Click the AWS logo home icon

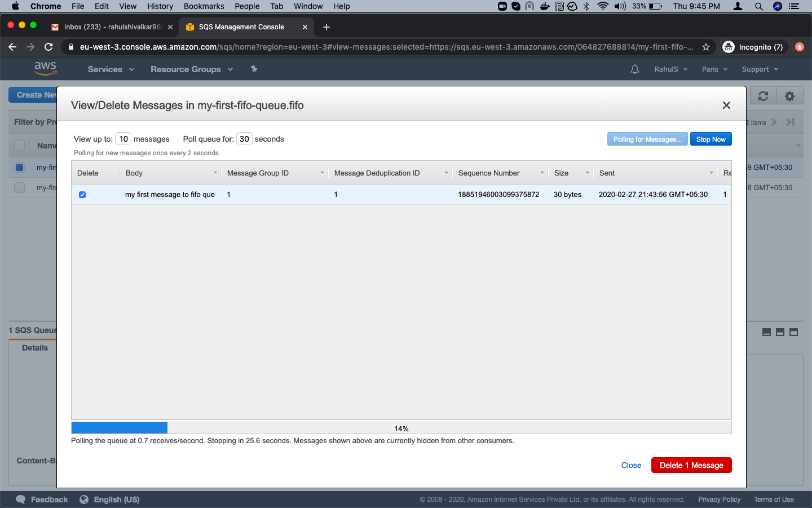pyautogui.click(x=45, y=68)
